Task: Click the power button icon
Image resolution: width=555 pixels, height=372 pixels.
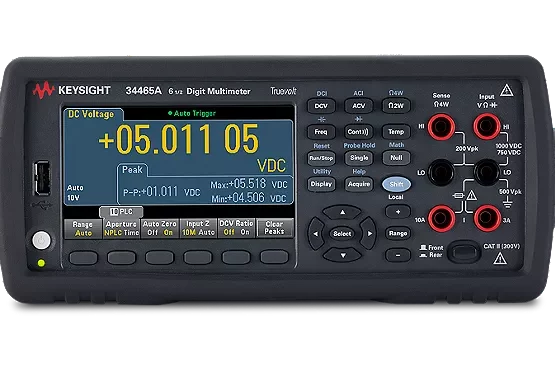Action: click(41, 241)
